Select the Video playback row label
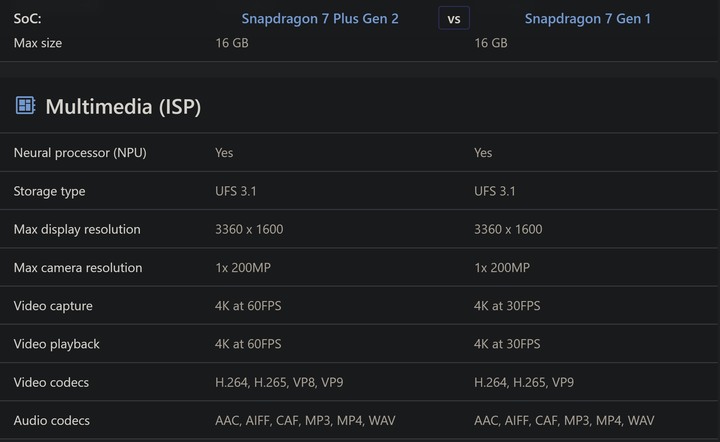Screen dimensions: 720x442 point(56,344)
